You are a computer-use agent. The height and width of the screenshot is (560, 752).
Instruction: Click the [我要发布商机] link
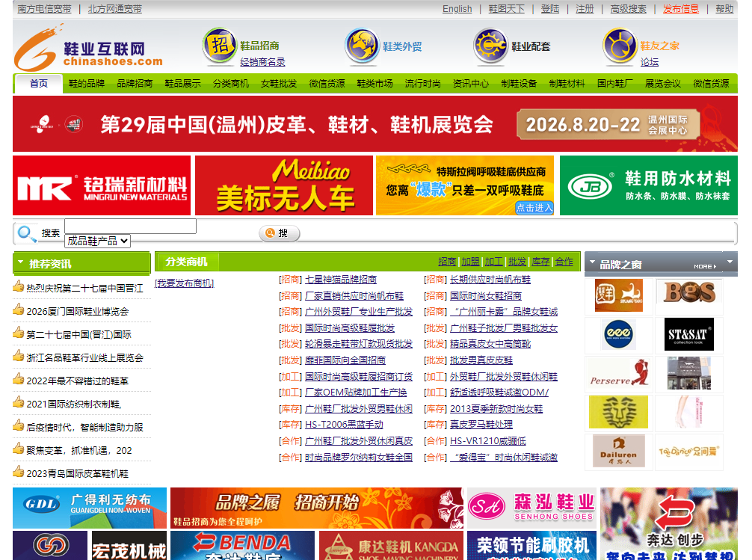(x=184, y=283)
